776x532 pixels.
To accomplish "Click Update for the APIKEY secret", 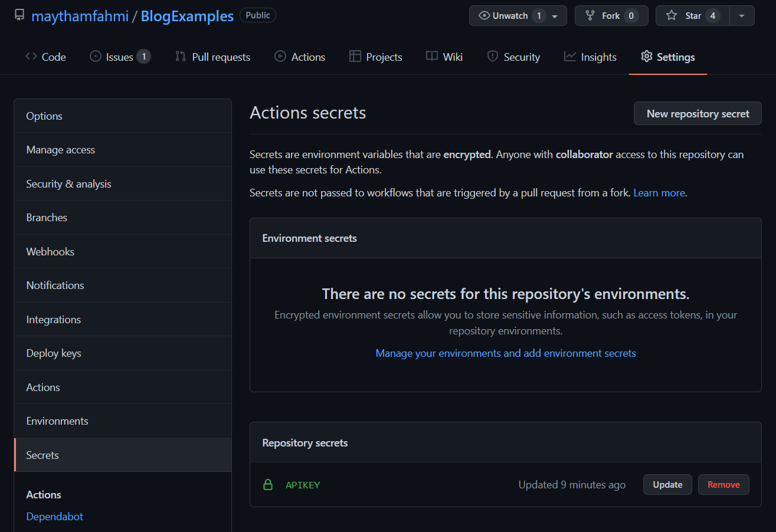I will 667,485.
